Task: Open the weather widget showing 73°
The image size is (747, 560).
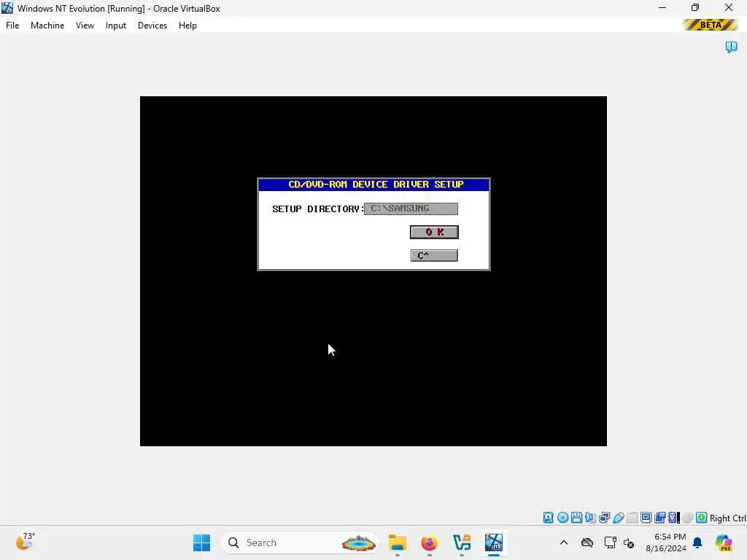Action: coord(26,542)
